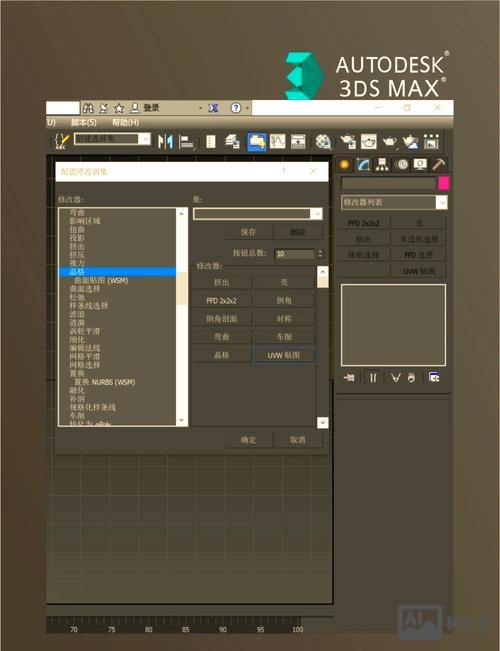The height and width of the screenshot is (651, 500).
Task: Switch to the Hierarchy panel tab
Action: pos(382,165)
